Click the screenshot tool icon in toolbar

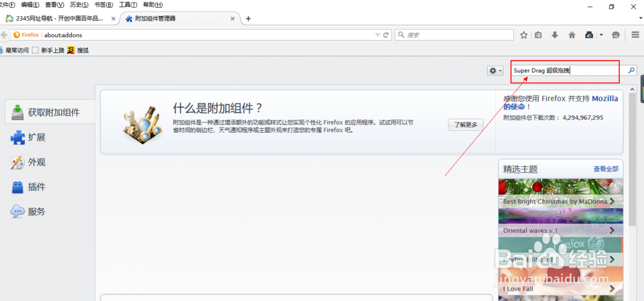589,35
